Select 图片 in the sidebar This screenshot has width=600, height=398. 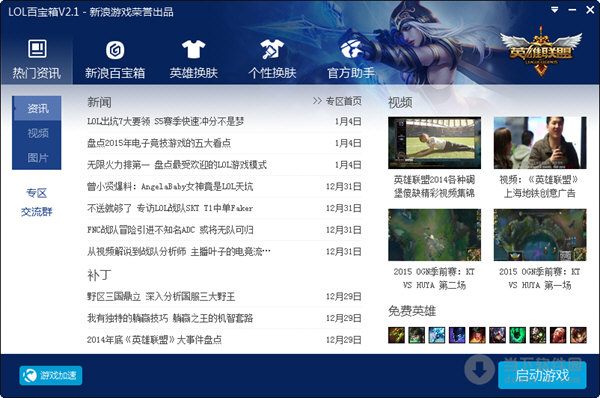(x=37, y=157)
